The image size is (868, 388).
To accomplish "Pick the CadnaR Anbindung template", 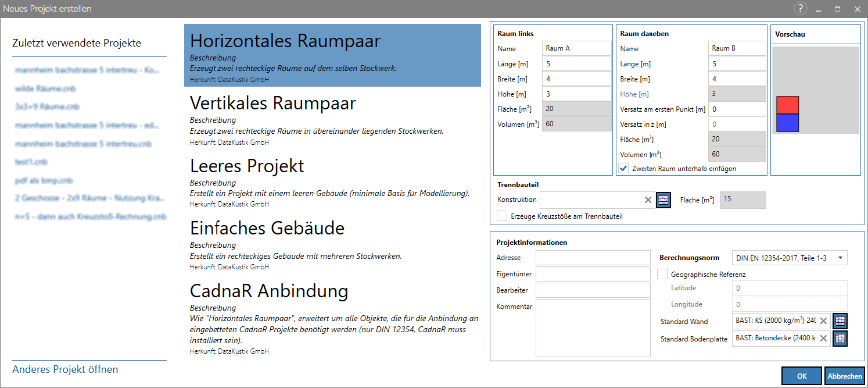I will point(332,318).
